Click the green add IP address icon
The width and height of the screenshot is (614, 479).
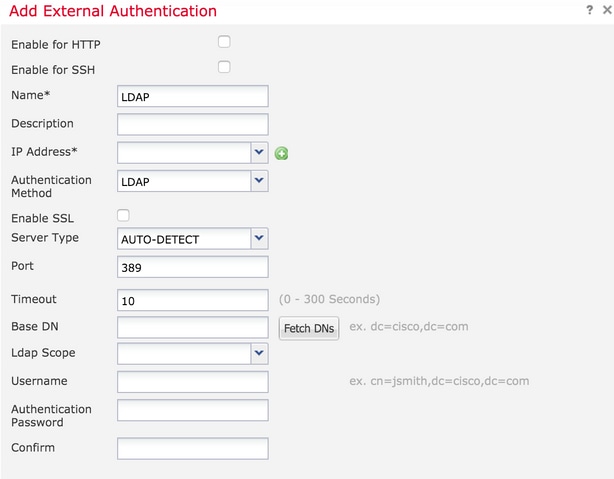[x=281, y=153]
